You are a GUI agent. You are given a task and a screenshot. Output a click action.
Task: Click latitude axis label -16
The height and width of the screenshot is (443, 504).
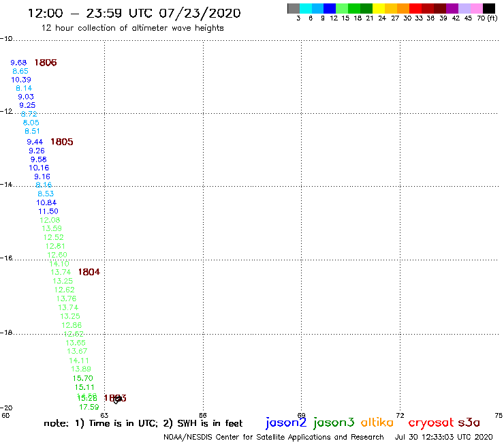tap(6, 258)
